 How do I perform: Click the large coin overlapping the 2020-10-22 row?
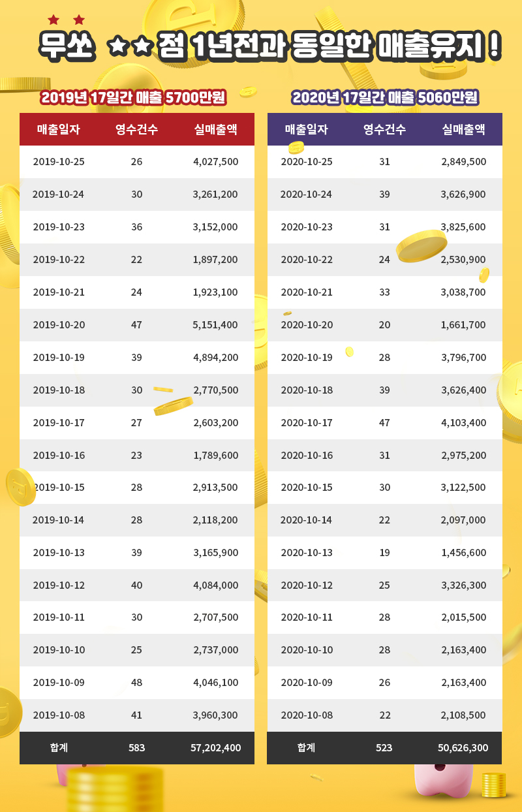[x=422, y=246]
